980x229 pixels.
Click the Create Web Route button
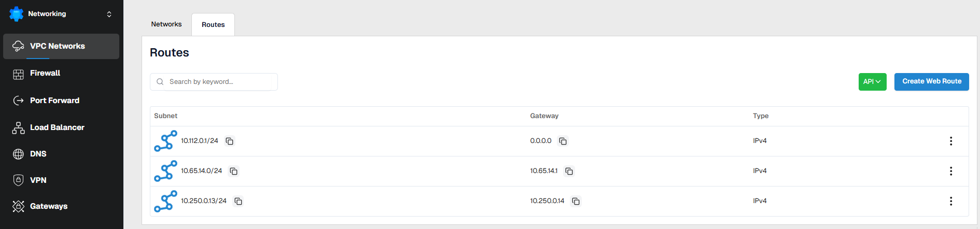coord(931,82)
